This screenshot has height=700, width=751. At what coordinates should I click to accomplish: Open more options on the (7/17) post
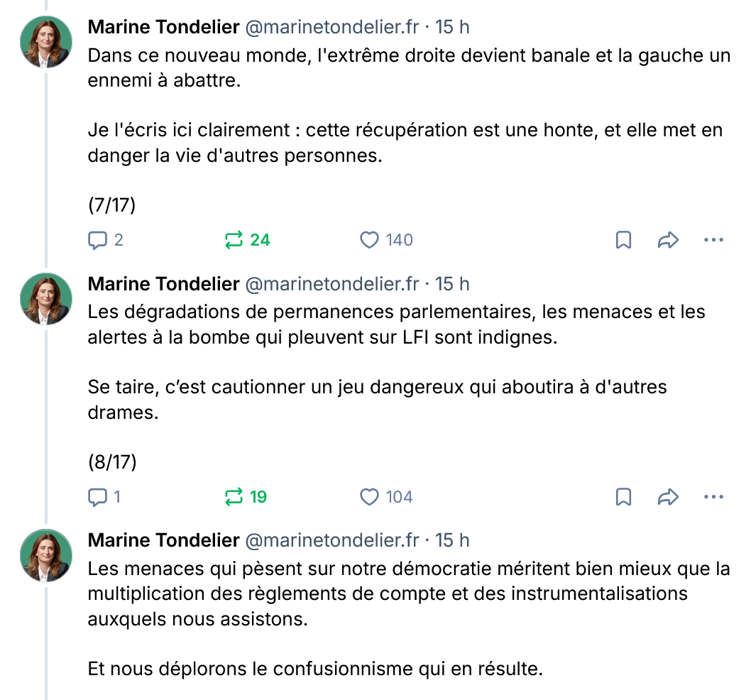pyautogui.click(x=713, y=240)
